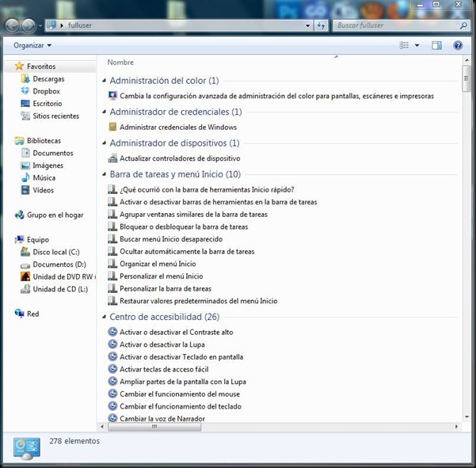Click the Grupo en el hogar icon
476x468 pixels.
pos(20,215)
